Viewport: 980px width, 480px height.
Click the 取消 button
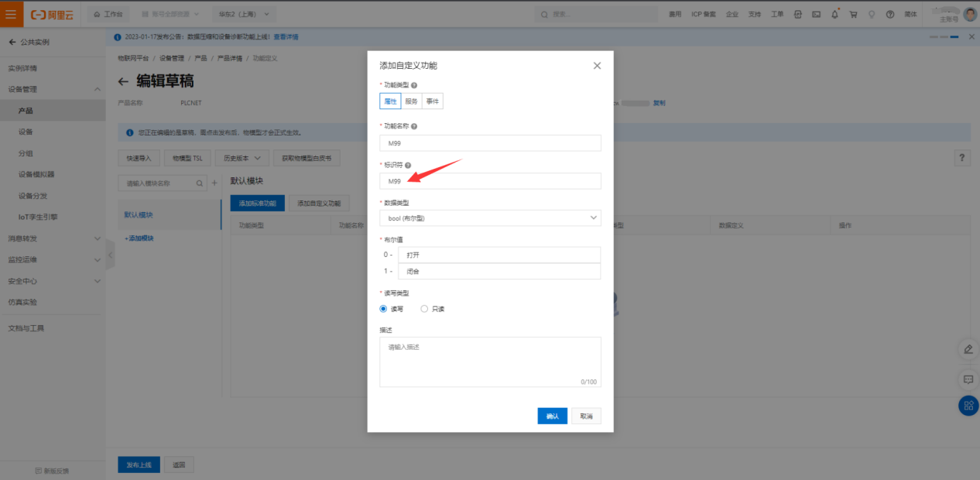coord(586,417)
